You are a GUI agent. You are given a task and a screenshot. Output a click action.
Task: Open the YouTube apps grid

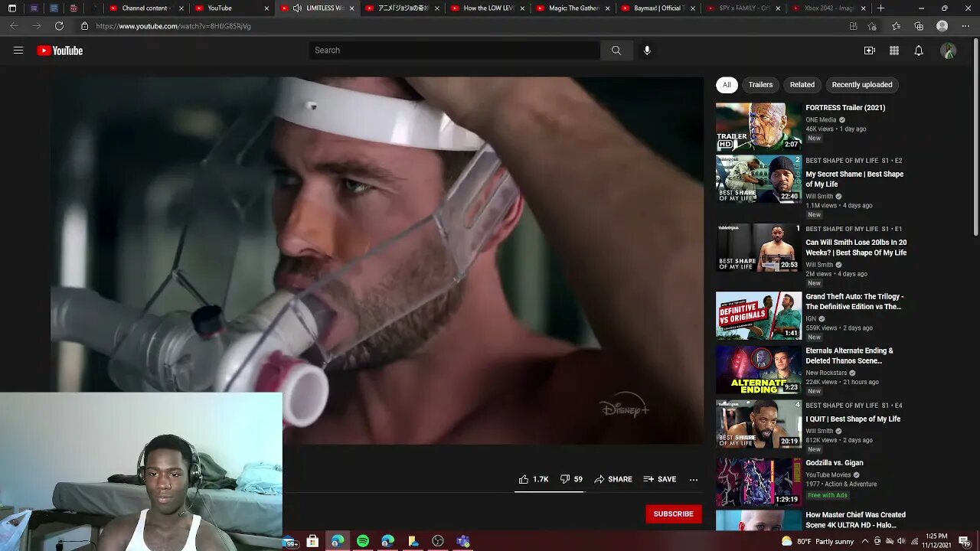894,51
